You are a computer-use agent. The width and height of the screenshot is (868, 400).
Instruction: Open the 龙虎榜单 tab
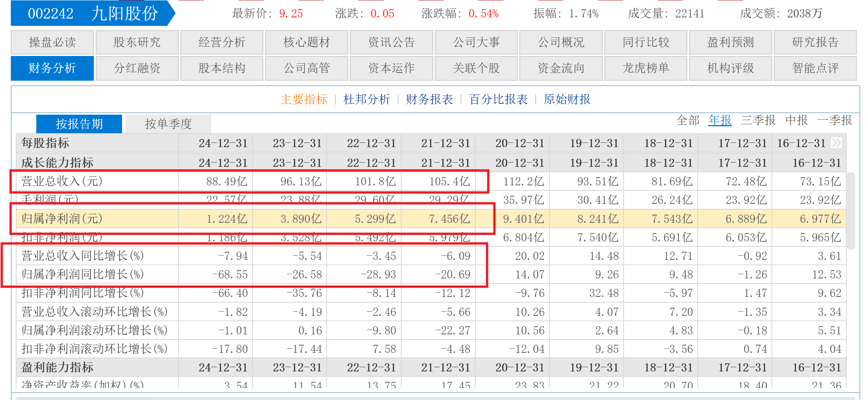(x=646, y=68)
